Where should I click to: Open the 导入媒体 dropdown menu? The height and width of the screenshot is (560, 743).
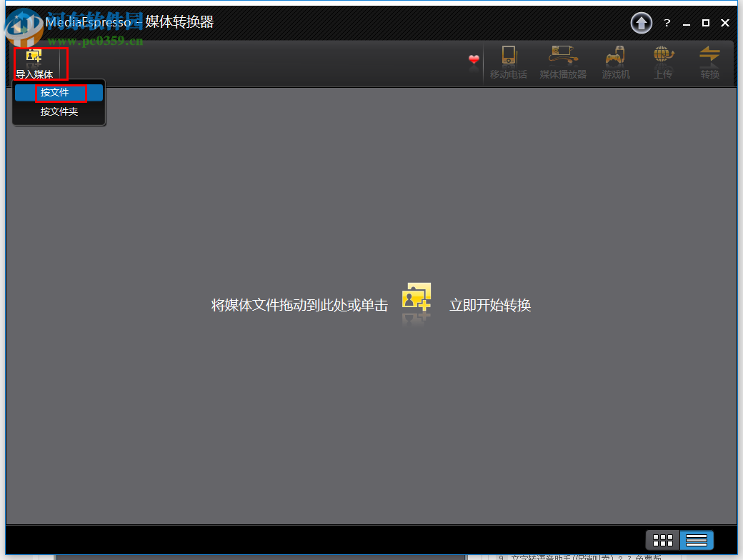pyautogui.click(x=39, y=63)
